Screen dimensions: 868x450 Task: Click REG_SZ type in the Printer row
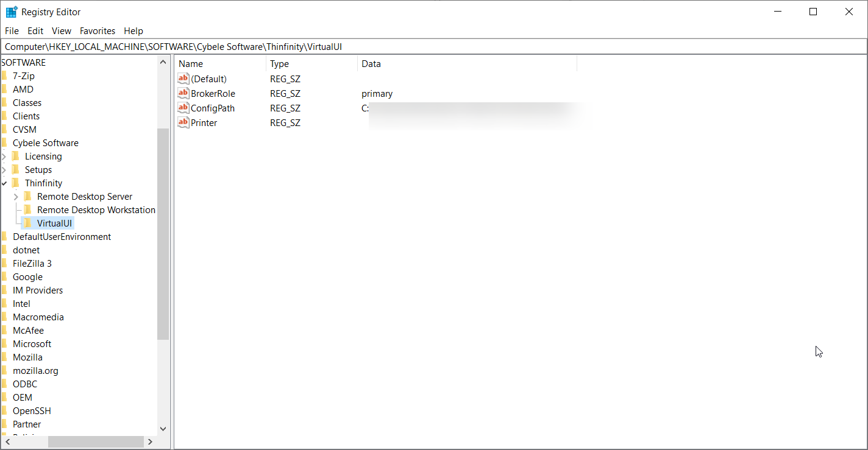285,122
